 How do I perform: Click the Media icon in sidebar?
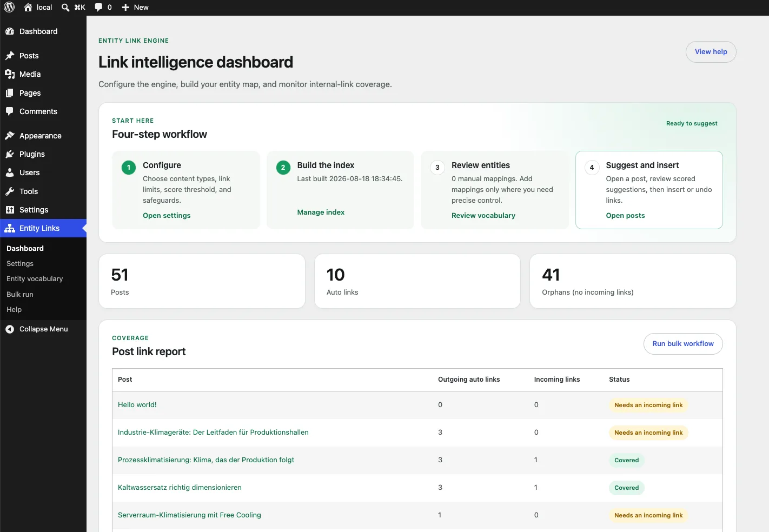tap(10, 74)
